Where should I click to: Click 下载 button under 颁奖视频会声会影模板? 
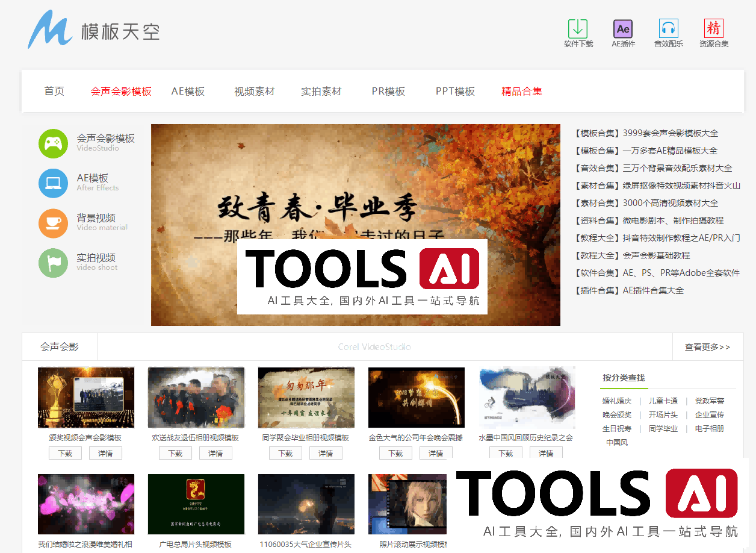[x=65, y=453]
